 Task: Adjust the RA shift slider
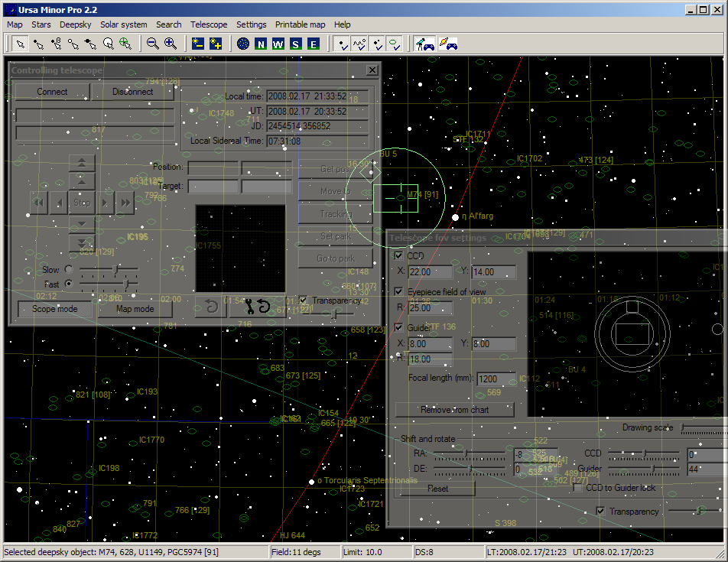[x=466, y=454]
